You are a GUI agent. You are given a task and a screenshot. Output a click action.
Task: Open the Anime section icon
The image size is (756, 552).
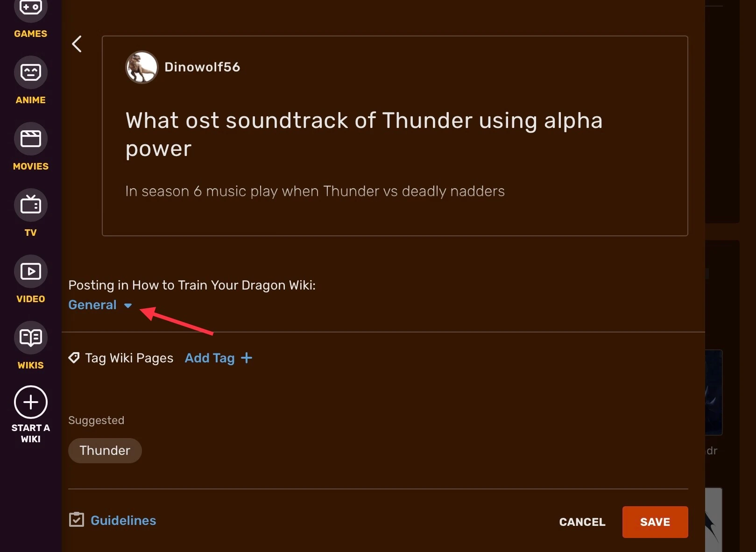point(31,72)
